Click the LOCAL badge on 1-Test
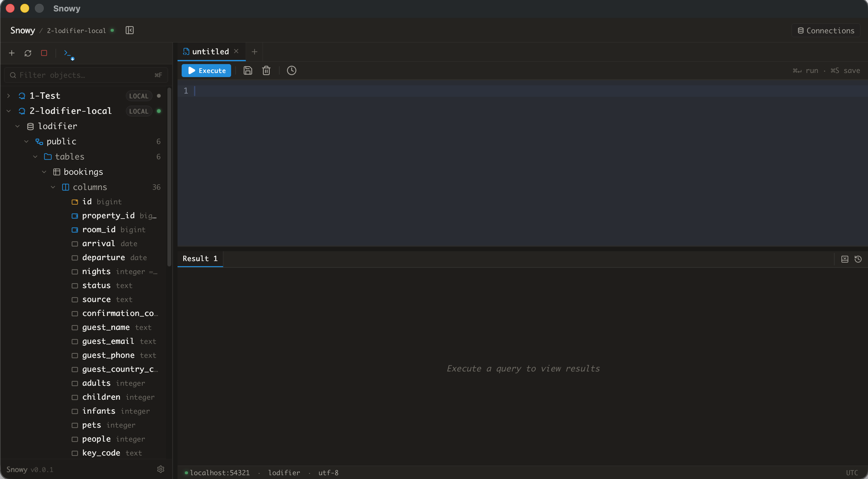 (x=139, y=96)
